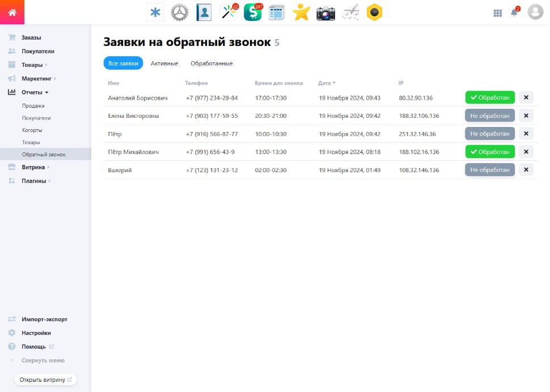The image size is (550, 392).
Task: Open the magic wand app with badge 22
Action: pyautogui.click(x=229, y=12)
